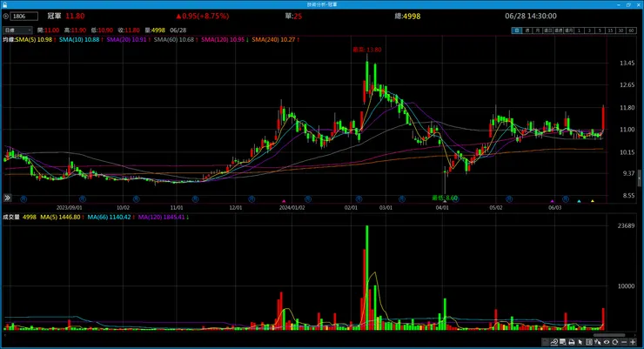This screenshot has height=349, width=644.
Task: Switch chart to 週 weekly period
Action: 527,30
